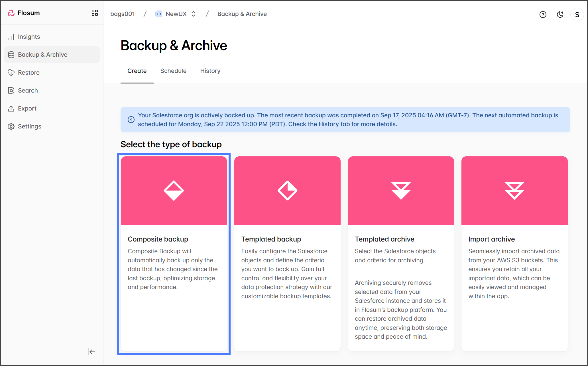Open the user avatar S menu
Screen dimensions: 588x366
pos(577,15)
